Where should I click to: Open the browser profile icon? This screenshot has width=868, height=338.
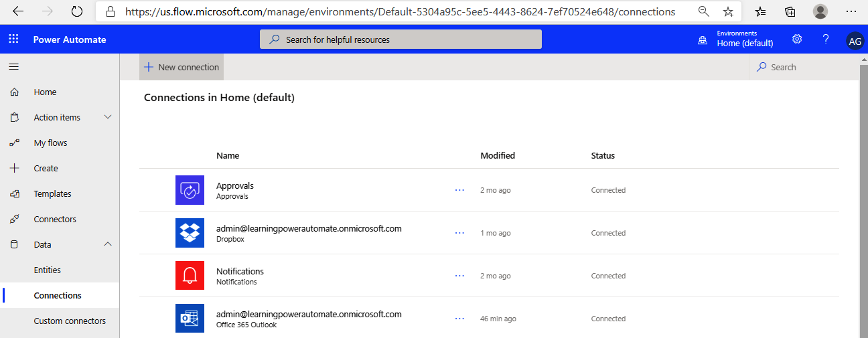coord(820,11)
